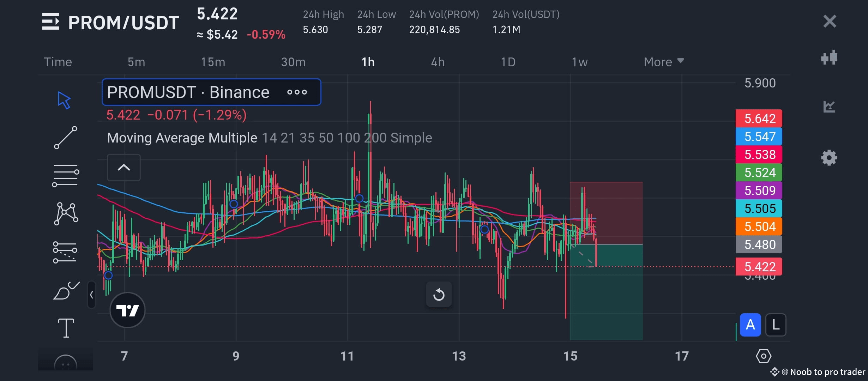Viewport: 868px width, 381px height.
Task: Select the brush drawing tool
Action: [65, 290]
